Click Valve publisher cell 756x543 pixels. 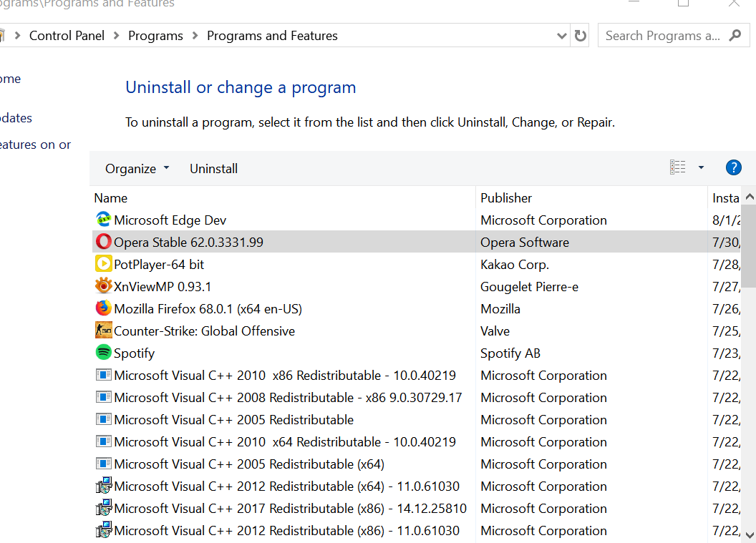(x=495, y=331)
